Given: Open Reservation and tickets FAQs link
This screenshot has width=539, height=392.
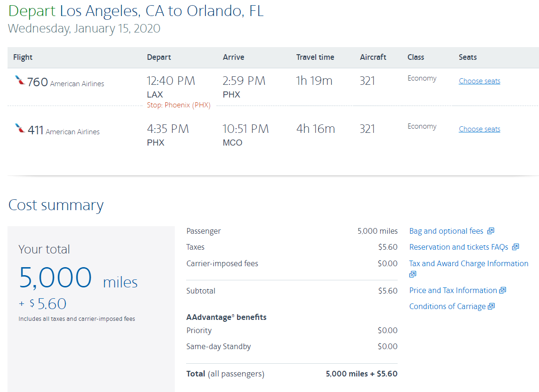Looking at the screenshot, I should (x=458, y=247).
